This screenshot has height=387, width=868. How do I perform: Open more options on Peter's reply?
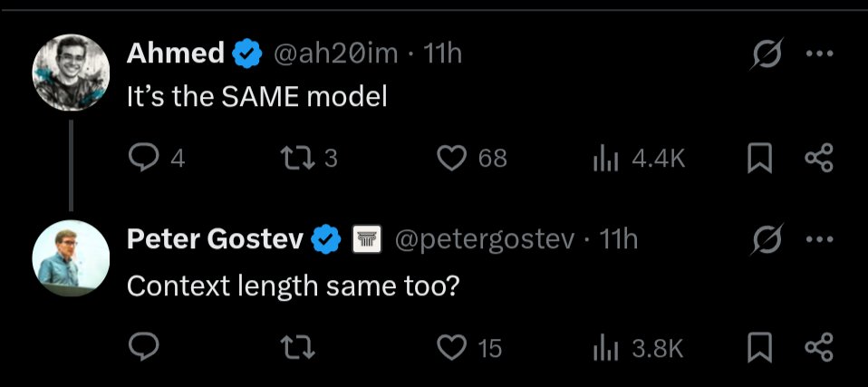819,240
